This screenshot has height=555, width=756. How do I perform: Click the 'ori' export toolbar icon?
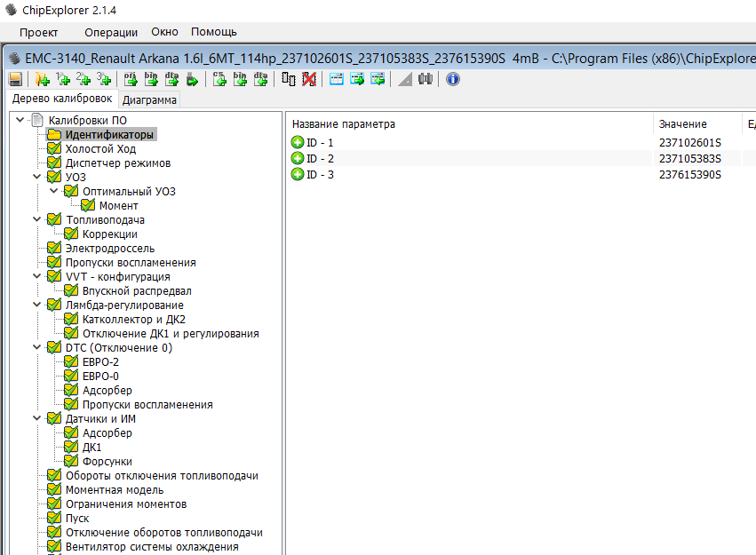pos(131,79)
